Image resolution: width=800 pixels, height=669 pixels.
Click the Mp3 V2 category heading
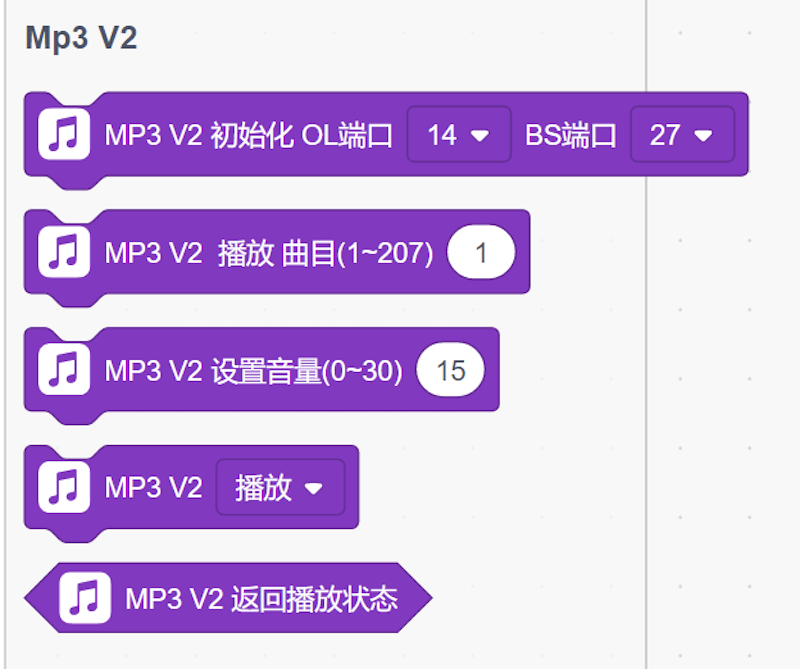click(x=81, y=38)
